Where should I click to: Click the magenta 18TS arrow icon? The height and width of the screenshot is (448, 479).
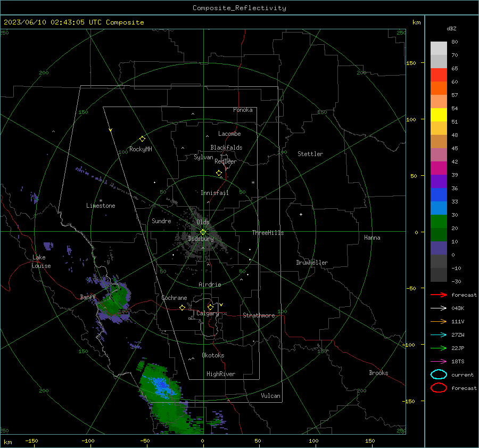[439, 362]
